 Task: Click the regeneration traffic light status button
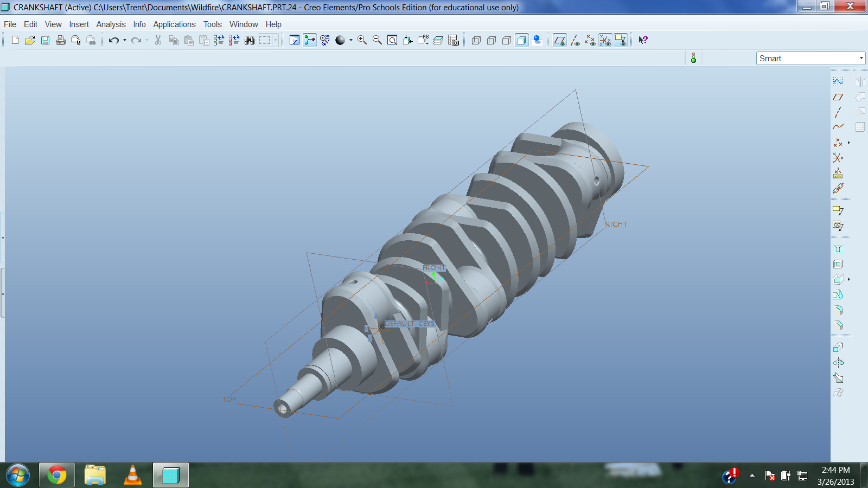693,58
